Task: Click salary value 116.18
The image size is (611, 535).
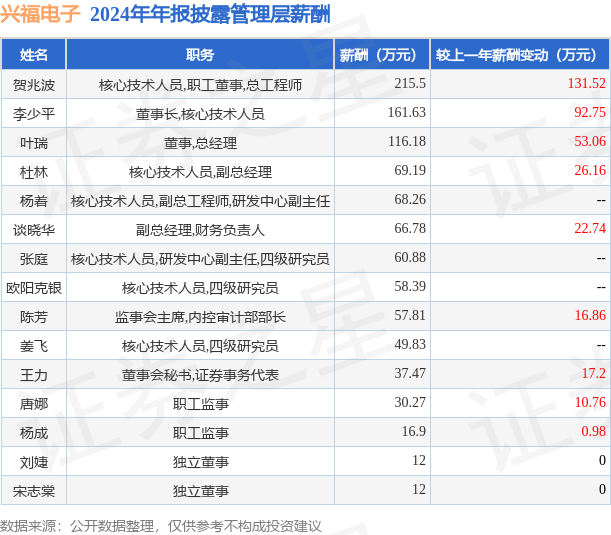Action: (x=407, y=141)
